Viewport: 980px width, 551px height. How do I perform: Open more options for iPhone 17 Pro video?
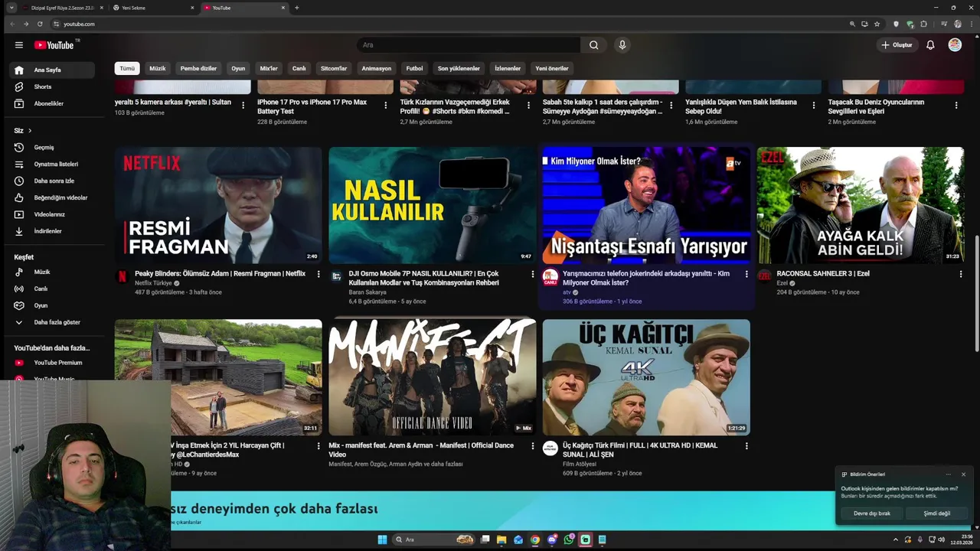click(x=386, y=106)
